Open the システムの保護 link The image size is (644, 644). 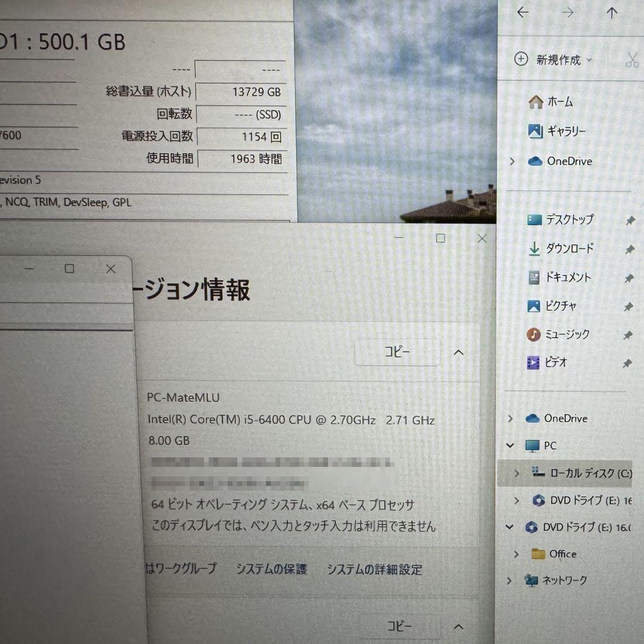pos(271,569)
